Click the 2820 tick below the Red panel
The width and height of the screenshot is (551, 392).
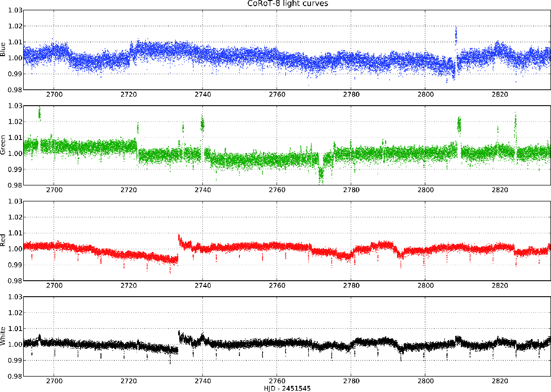click(500, 286)
